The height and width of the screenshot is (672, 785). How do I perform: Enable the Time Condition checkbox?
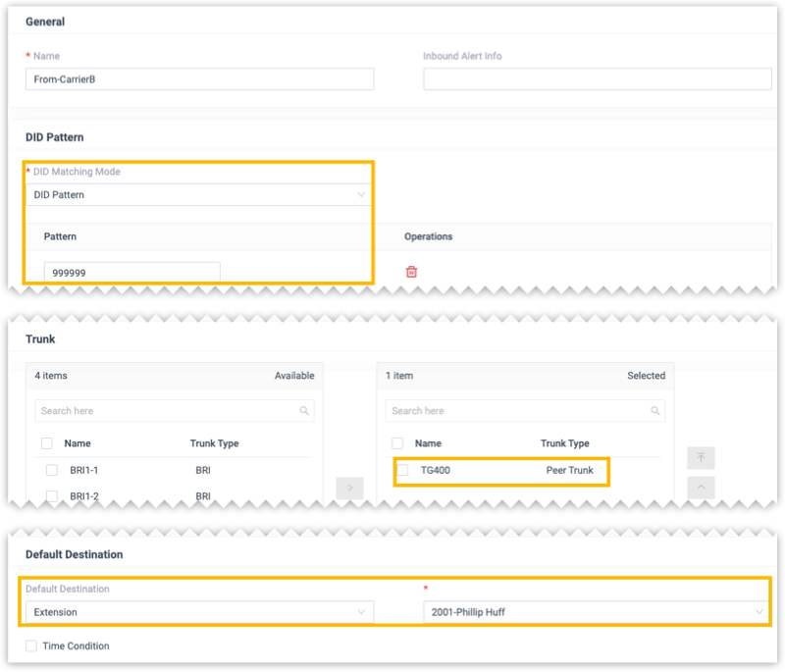[x=31, y=646]
